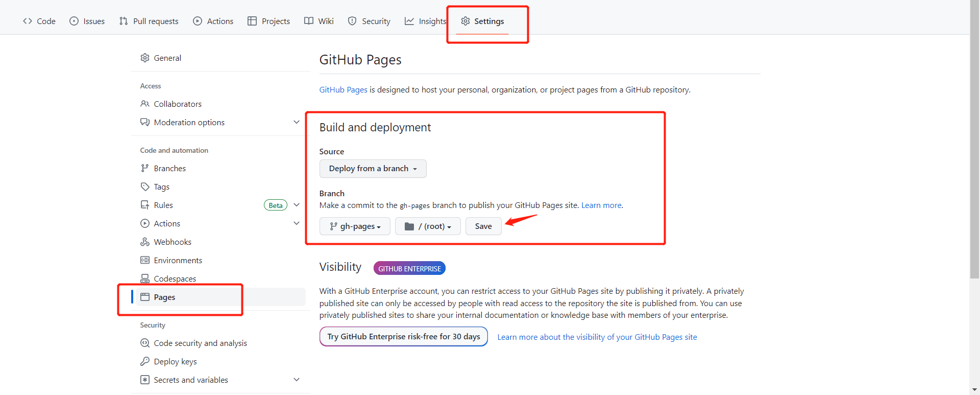This screenshot has height=395, width=980.
Task: Click the GITHUB ENTERPRISE badge
Action: pyautogui.click(x=409, y=269)
